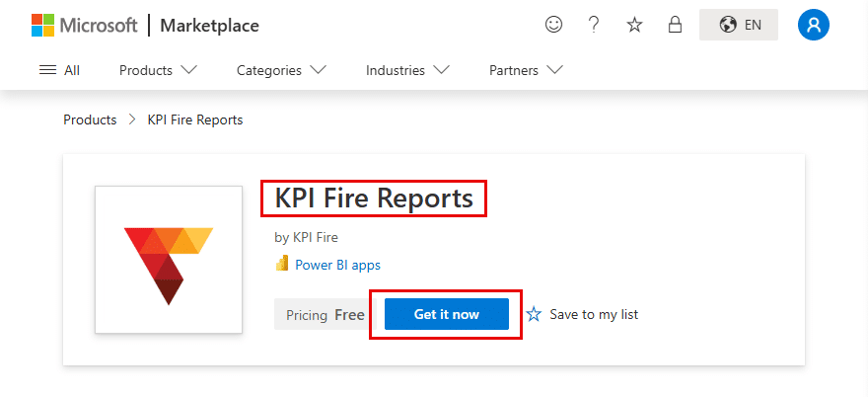868x397 pixels.
Task: Click the smiley feedback icon
Action: coord(553,25)
